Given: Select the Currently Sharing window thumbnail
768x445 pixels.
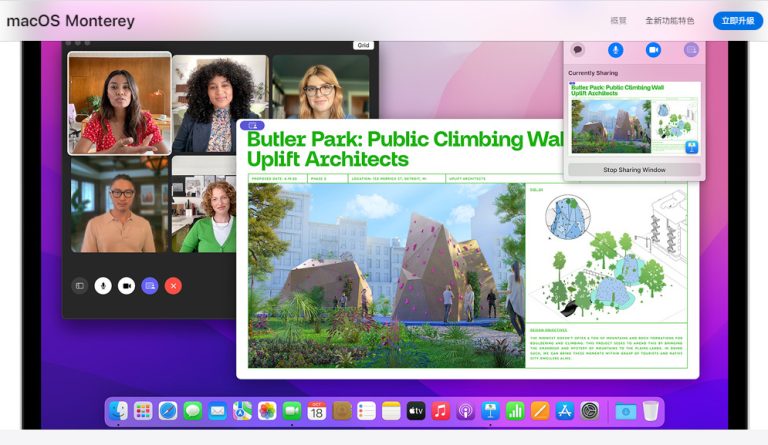Looking at the screenshot, I should (634, 118).
